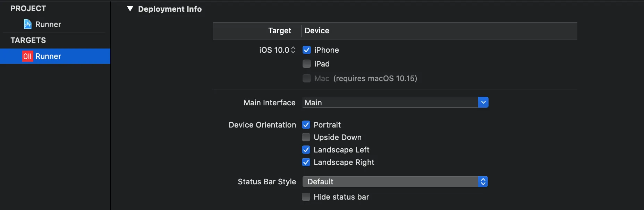Disable Landscape Right orientation
Screen dimensions: 644x210
[306, 162]
